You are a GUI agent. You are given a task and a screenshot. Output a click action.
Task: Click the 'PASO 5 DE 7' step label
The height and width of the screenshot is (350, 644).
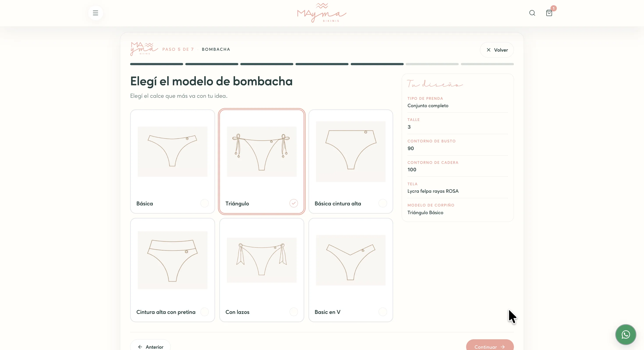coord(178,49)
